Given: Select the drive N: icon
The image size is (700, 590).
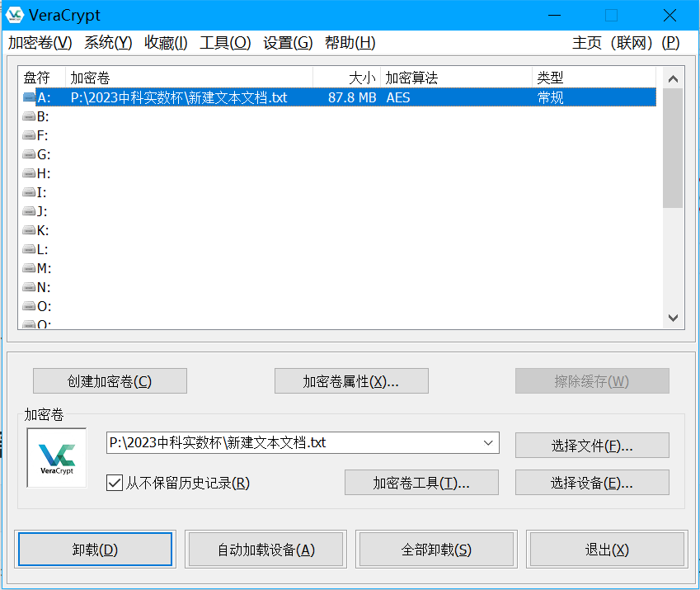Looking at the screenshot, I should point(29,286).
